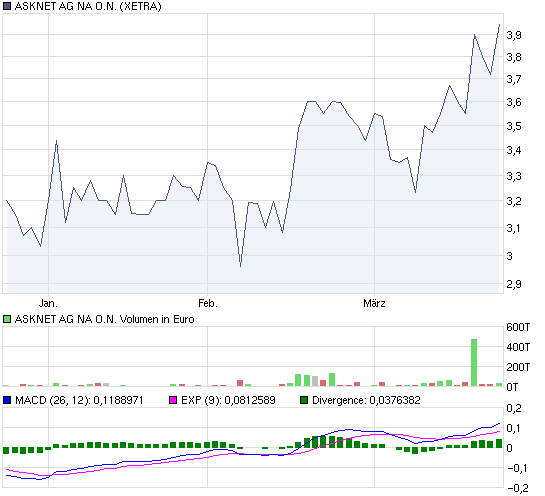Viewport: 545px width, 496px height.
Task: Click the lowest price dip in February
Action: 241,266
